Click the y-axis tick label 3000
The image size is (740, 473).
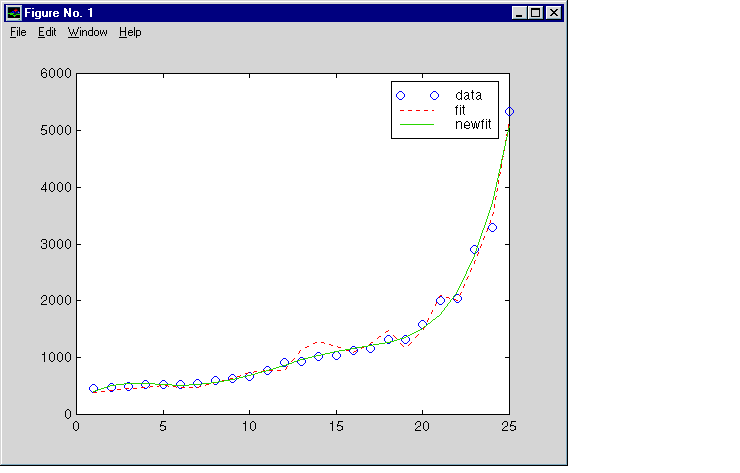point(56,245)
